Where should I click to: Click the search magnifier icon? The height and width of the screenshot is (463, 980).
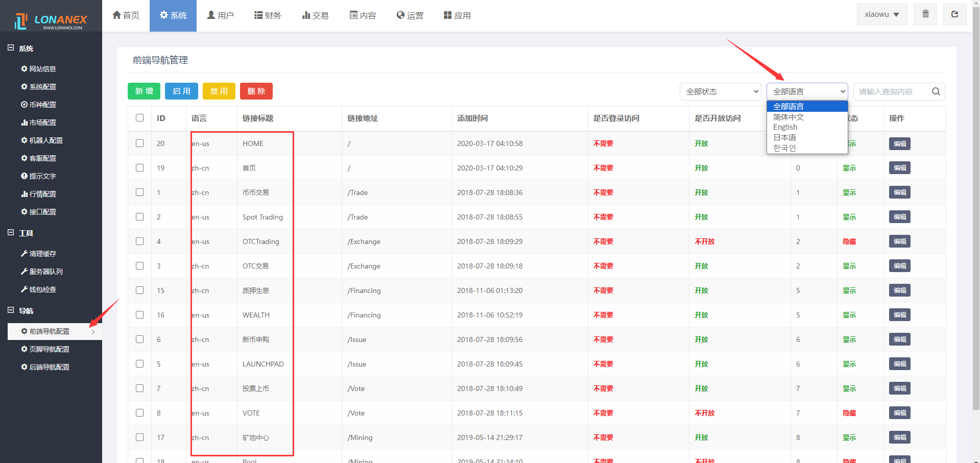click(936, 91)
